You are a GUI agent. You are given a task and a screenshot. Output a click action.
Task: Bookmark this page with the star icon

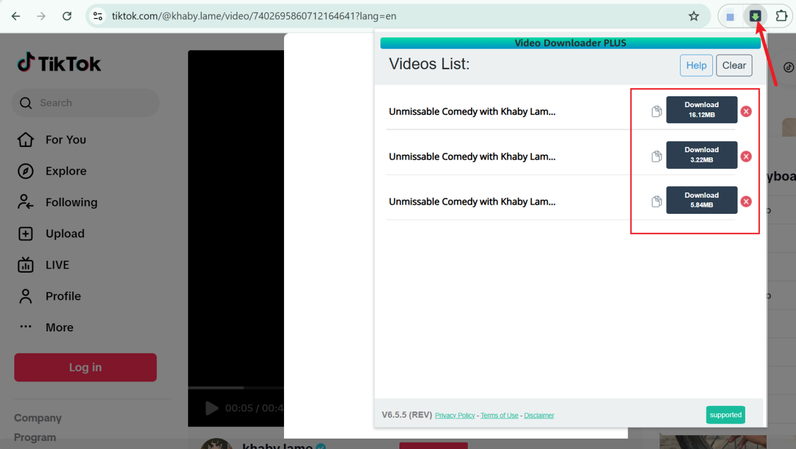(x=693, y=16)
